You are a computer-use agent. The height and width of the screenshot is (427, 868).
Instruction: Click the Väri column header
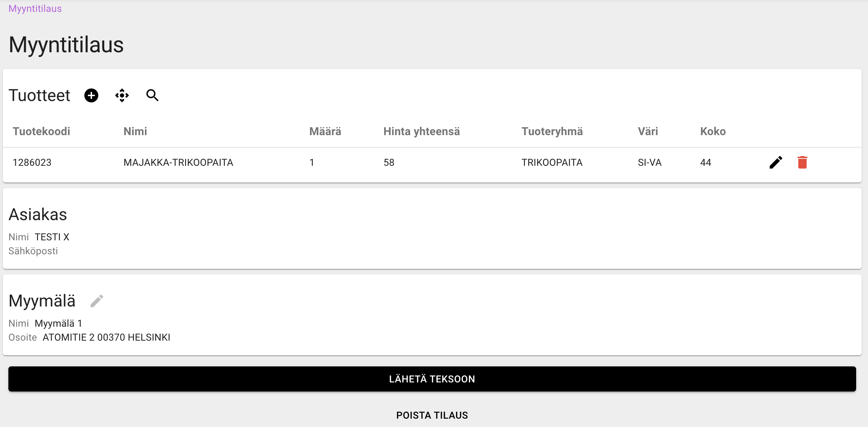pyautogui.click(x=648, y=131)
